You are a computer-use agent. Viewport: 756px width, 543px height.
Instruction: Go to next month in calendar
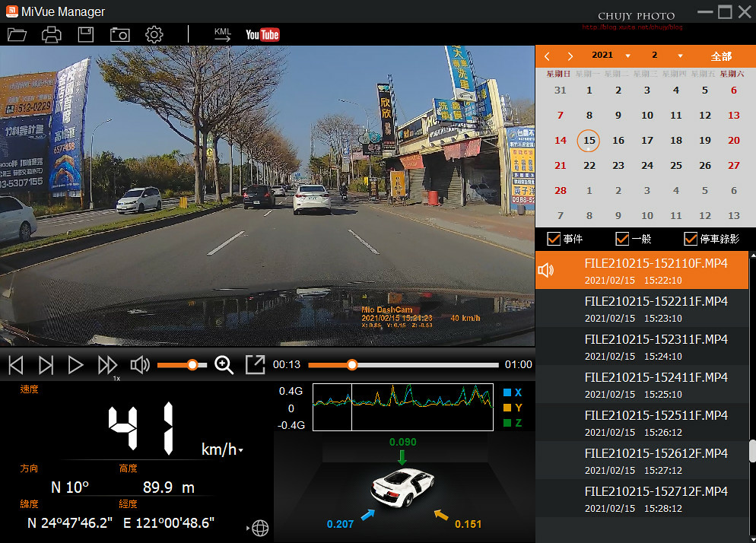tap(570, 56)
